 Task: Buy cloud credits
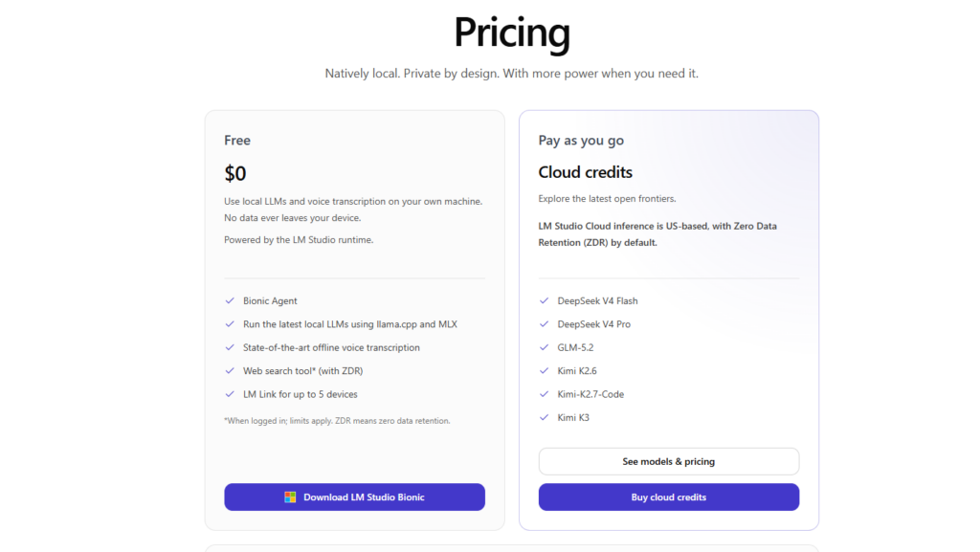click(x=669, y=497)
